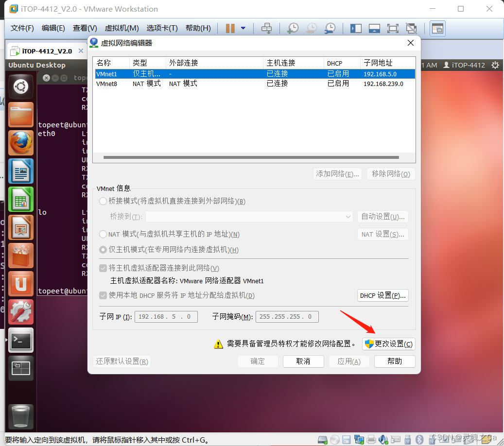This screenshot has width=504, height=446.
Task: Select the NAT 模式 radio button
Action: [x=103, y=234]
